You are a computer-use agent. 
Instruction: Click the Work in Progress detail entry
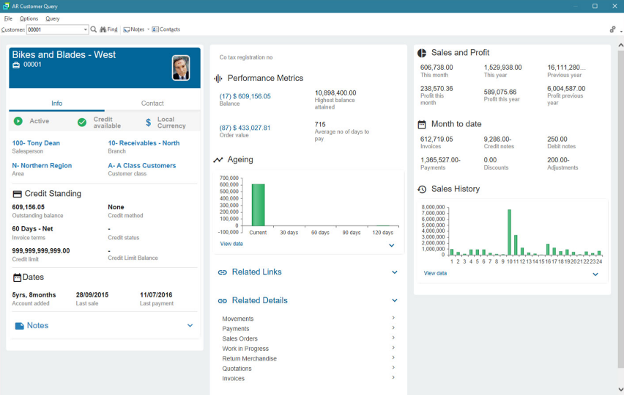[x=246, y=349]
